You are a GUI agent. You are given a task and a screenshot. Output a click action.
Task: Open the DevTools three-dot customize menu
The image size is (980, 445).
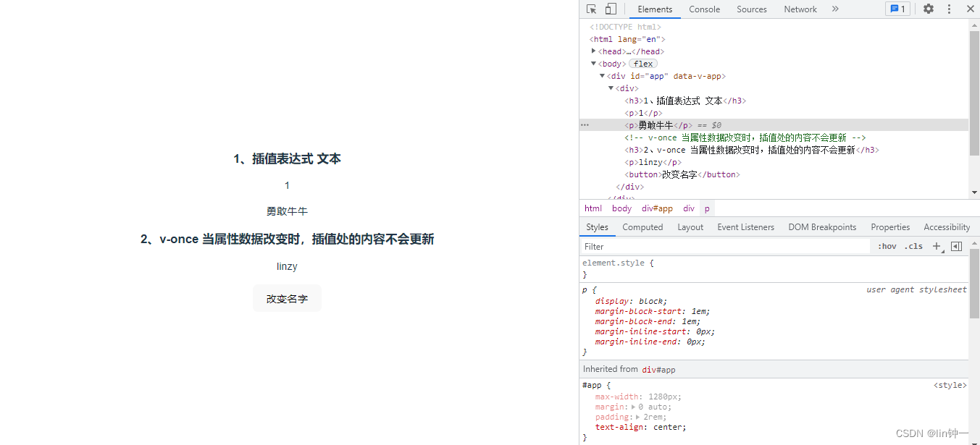click(x=949, y=9)
